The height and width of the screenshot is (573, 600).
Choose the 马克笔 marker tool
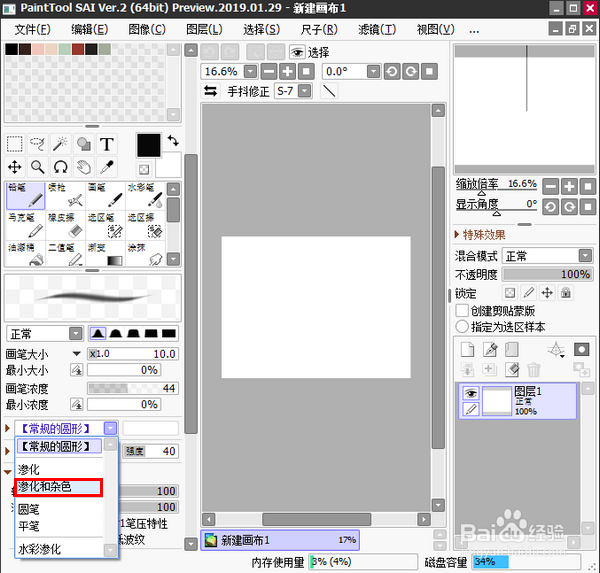[x=25, y=225]
